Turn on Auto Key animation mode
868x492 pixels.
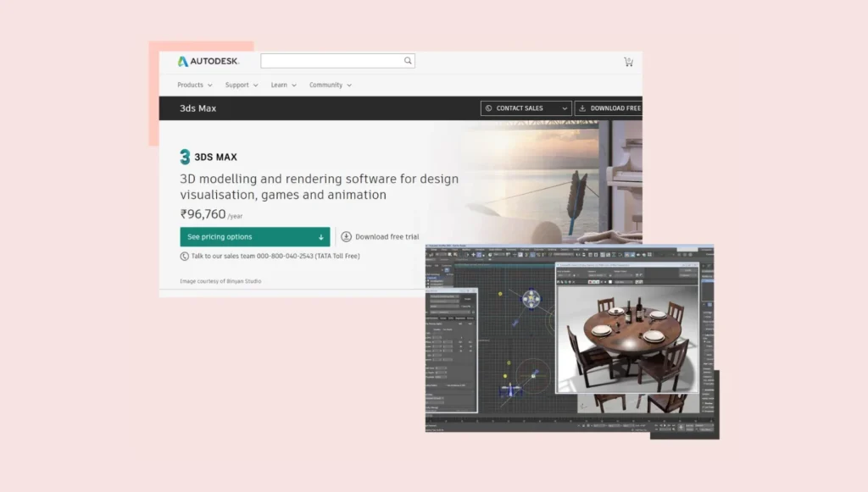[x=690, y=425]
